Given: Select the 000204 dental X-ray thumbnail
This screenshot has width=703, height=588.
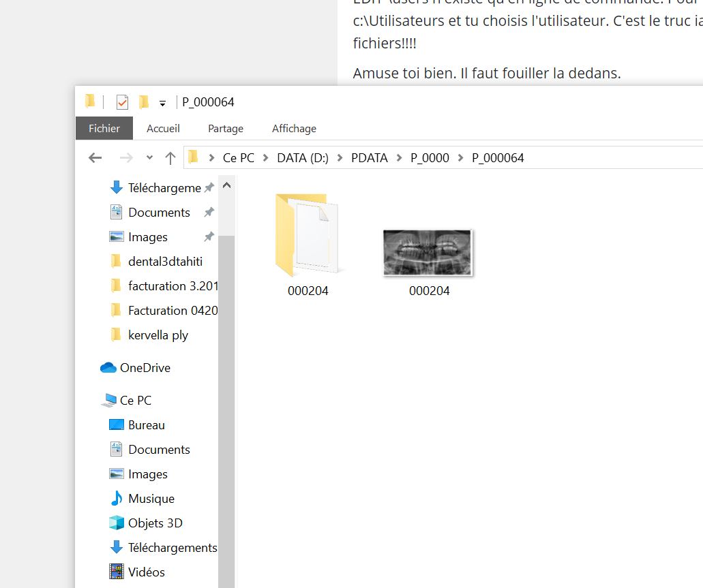Looking at the screenshot, I should coord(428,253).
